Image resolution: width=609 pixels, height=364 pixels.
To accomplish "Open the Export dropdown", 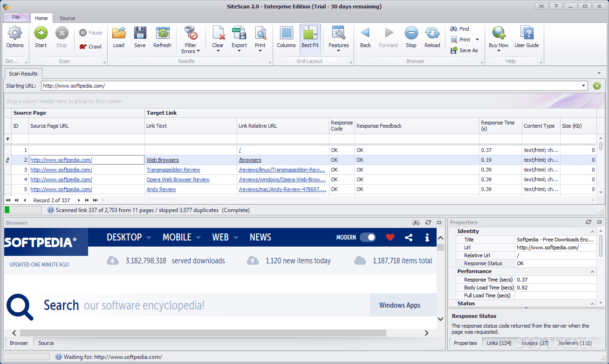I will point(239,40).
